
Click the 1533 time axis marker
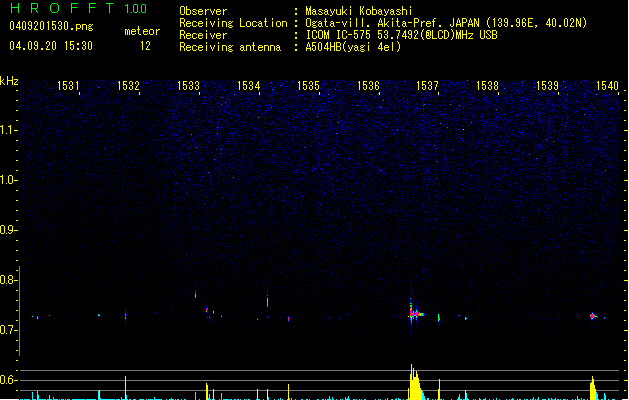188,85
